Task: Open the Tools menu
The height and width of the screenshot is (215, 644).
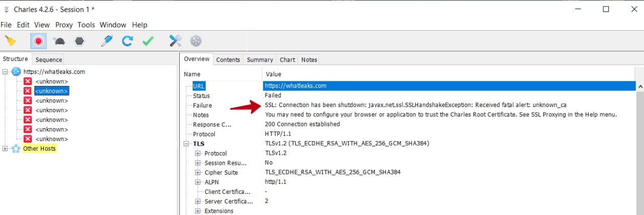Action: 86,25
